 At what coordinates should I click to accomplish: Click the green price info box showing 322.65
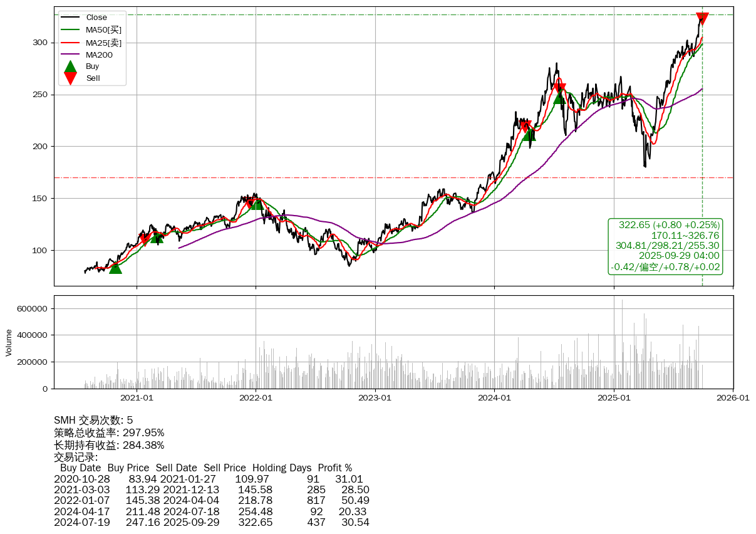point(666,246)
